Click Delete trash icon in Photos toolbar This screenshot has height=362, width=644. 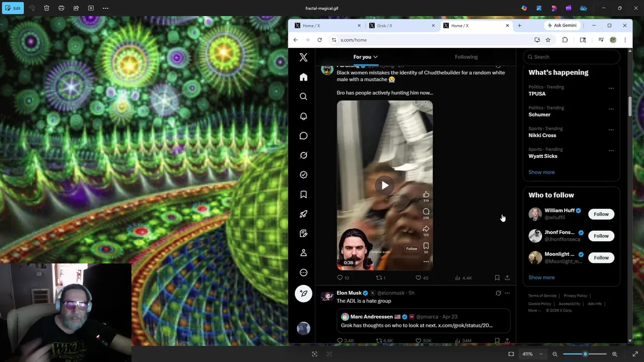click(46, 8)
